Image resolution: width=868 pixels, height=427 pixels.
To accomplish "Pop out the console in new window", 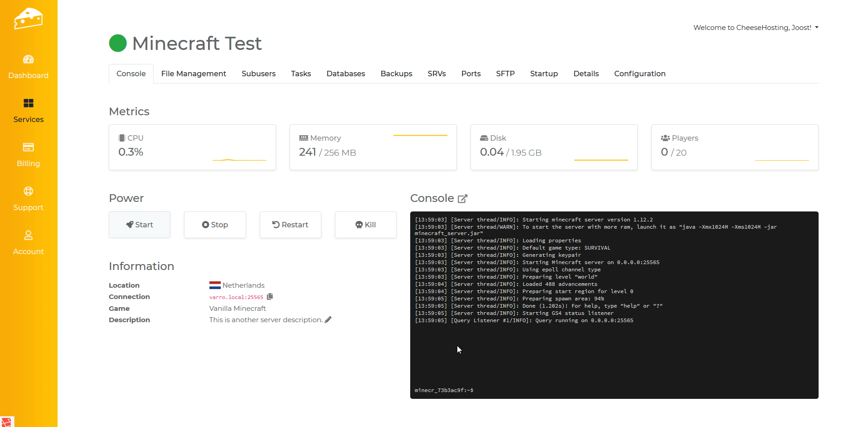I will 462,199.
